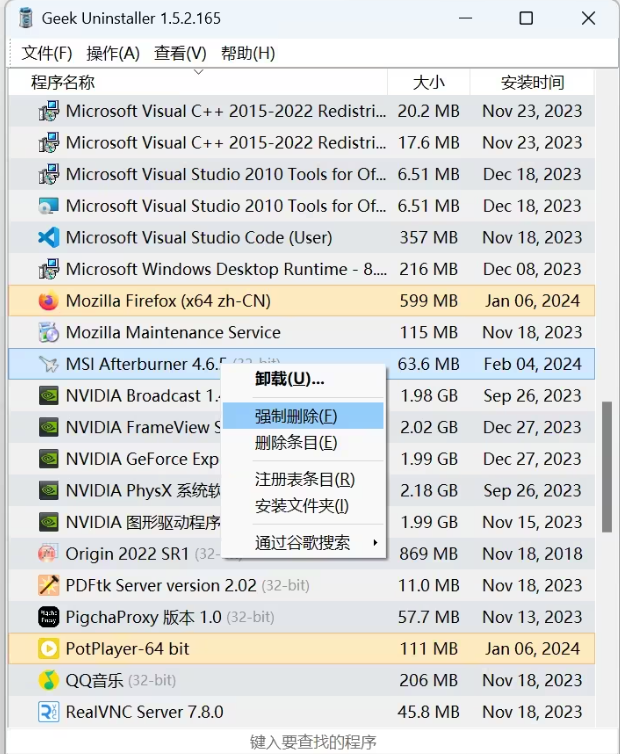The width and height of the screenshot is (620, 754).
Task: Click the MSI Afterburner jet icon
Action: 49,364
